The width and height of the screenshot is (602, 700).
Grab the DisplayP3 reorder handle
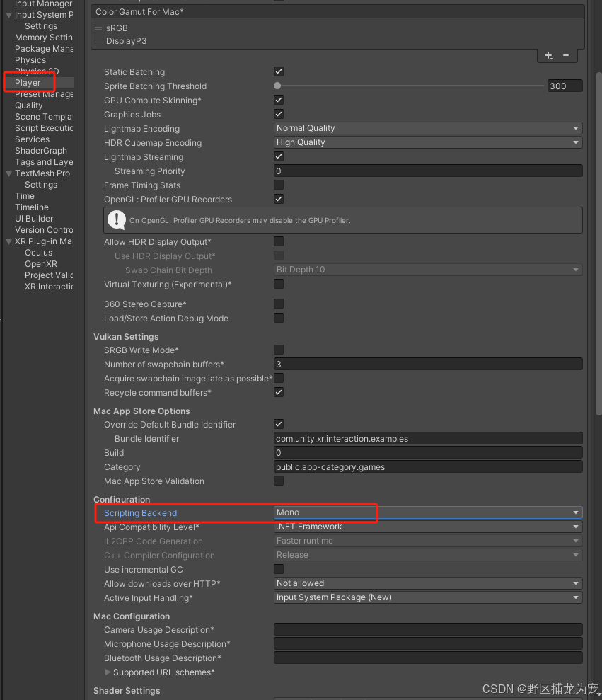point(98,41)
